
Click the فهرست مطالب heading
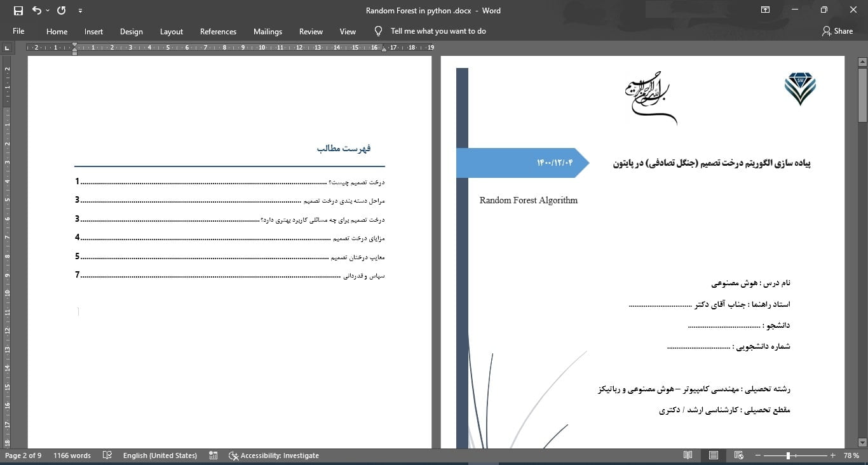344,148
